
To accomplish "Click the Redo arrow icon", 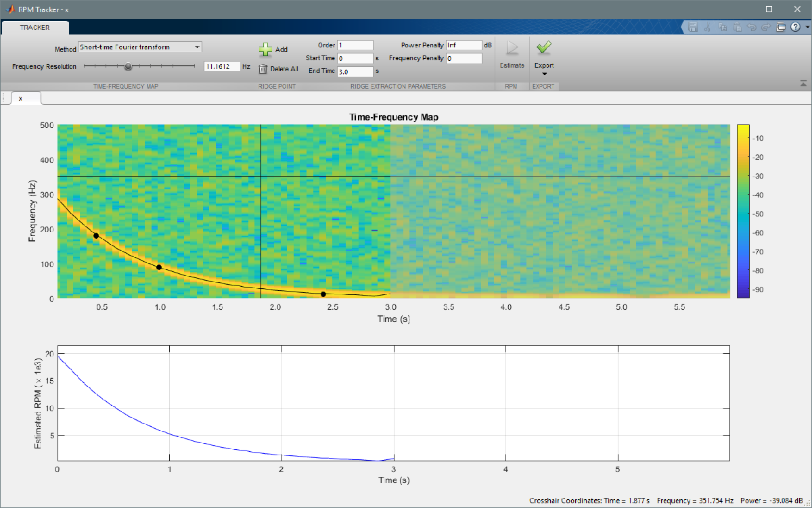I will (x=765, y=28).
